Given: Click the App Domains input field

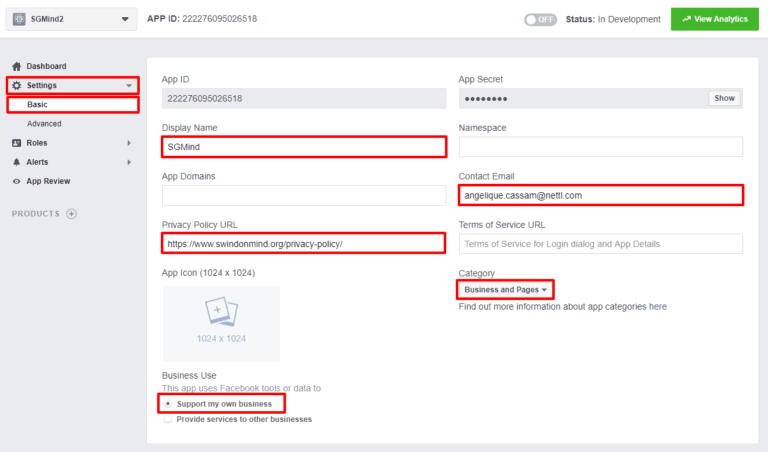Looking at the screenshot, I should click(x=304, y=195).
